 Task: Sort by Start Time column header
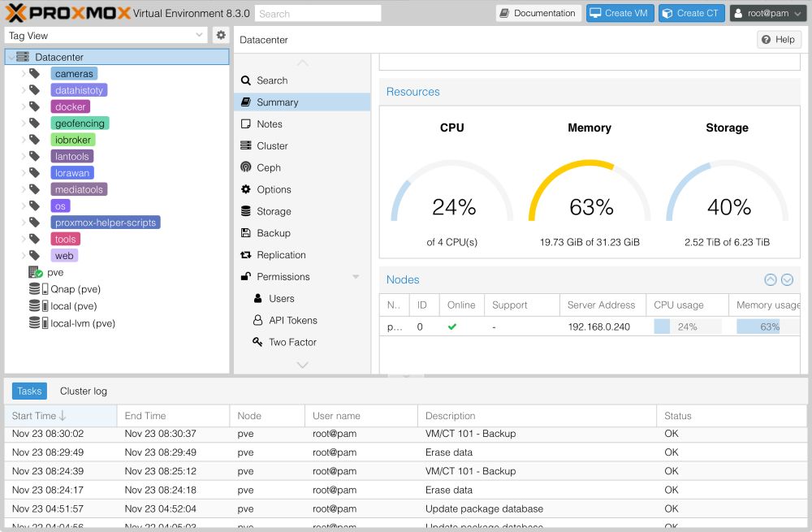tap(61, 416)
